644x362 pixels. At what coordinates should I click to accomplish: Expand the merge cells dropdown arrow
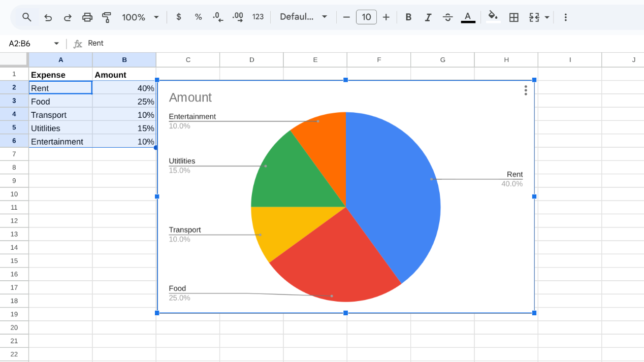coord(547,17)
